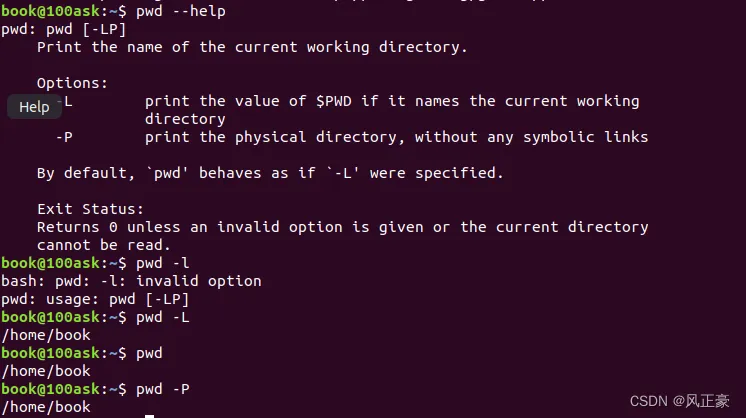The height and width of the screenshot is (418, 746).
Task: Click the 'pwd: usage: pwd [-LP]' line
Action: 95,299
